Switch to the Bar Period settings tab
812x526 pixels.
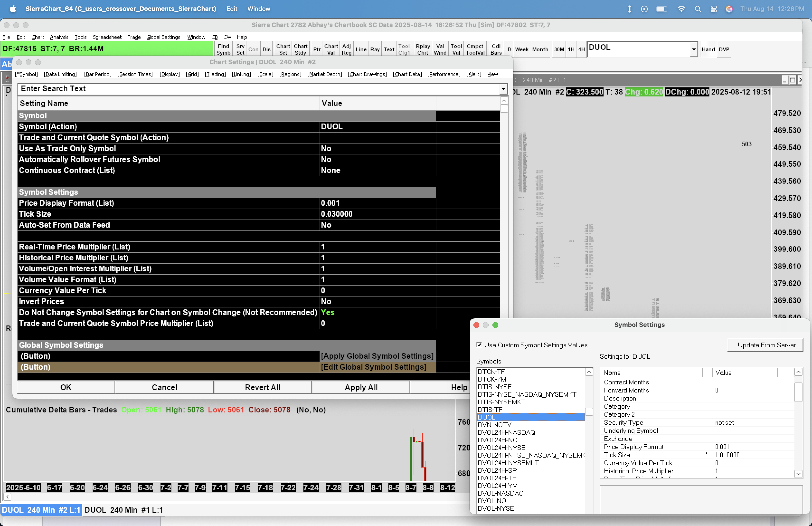pos(98,74)
